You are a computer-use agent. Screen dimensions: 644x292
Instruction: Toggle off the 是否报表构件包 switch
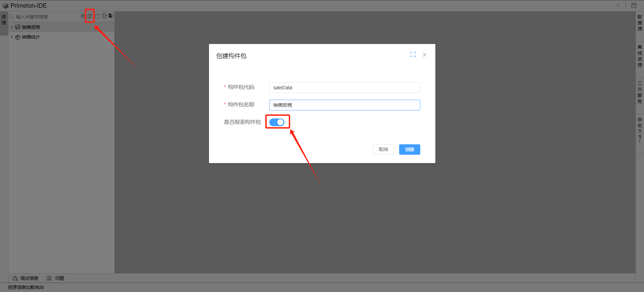(277, 122)
